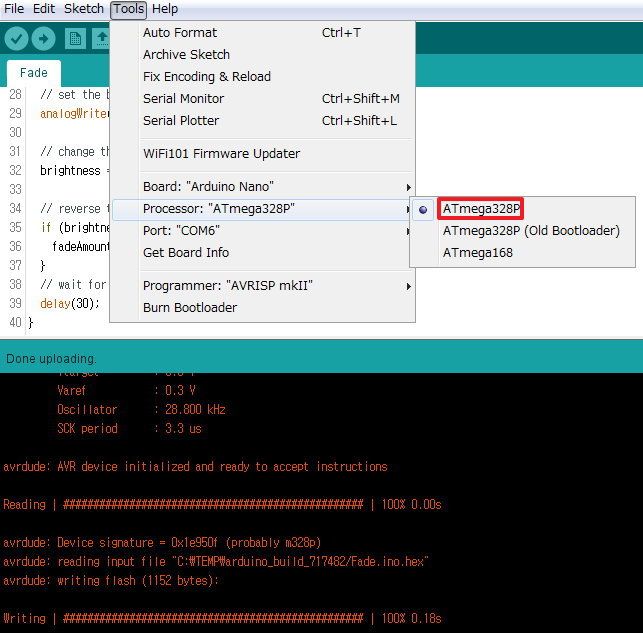Screen dimensions: 643x633
Task: Click the "Oscillator : 28.800 kHz" console line
Action: click(x=141, y=410)
